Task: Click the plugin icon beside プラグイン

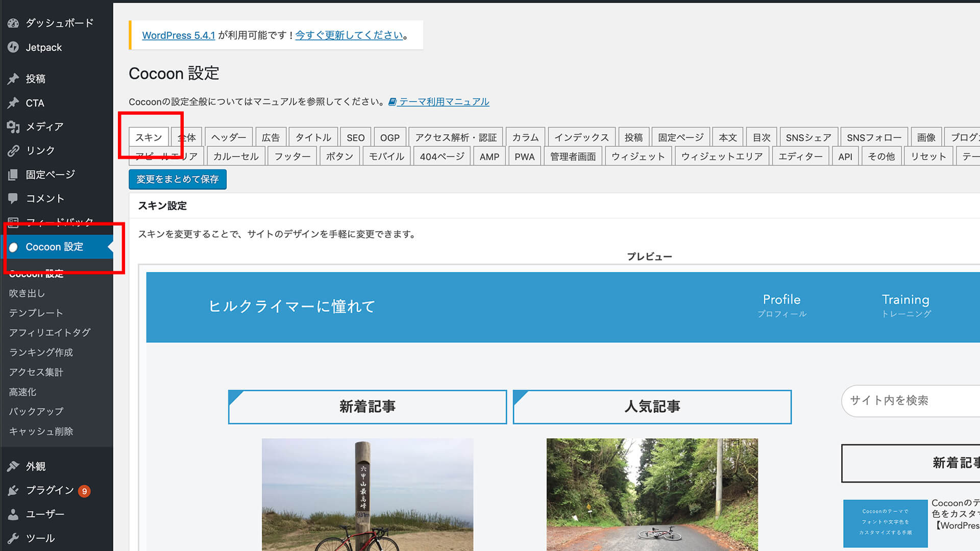Action: tap(13, 490)
